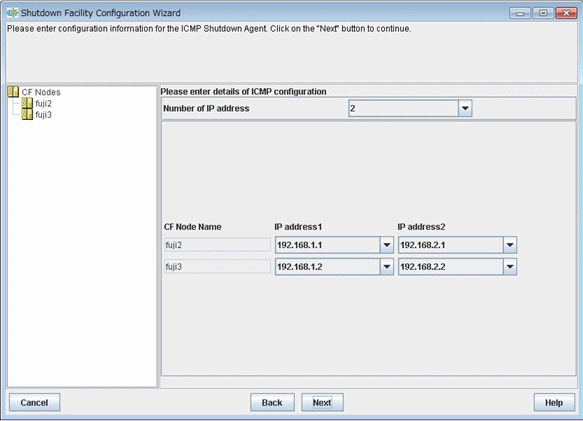Click the wizard application icon in title bar

click(12, 13)
